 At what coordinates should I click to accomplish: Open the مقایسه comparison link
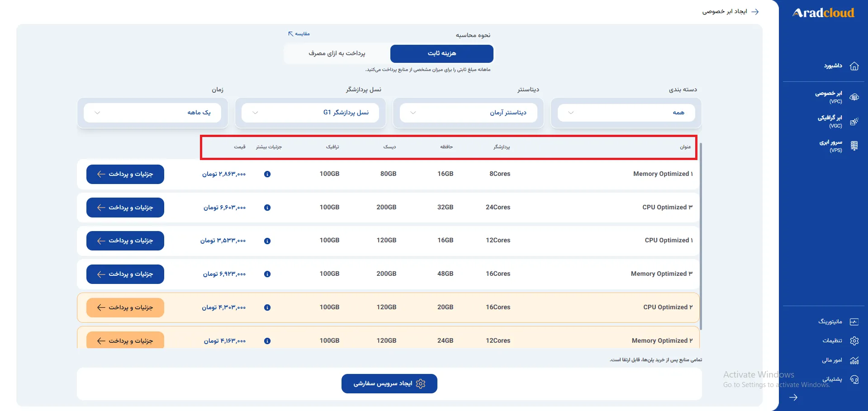tap(299, 34)
